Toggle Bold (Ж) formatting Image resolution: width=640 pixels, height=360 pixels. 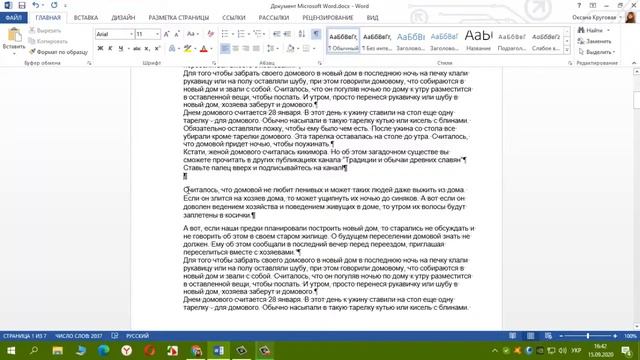point(100,49)
